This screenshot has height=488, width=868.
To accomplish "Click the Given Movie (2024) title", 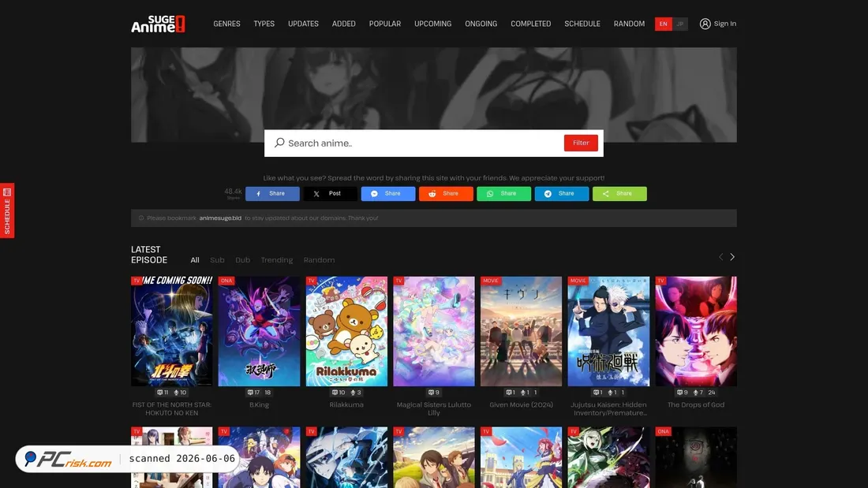I will (521, 405).
